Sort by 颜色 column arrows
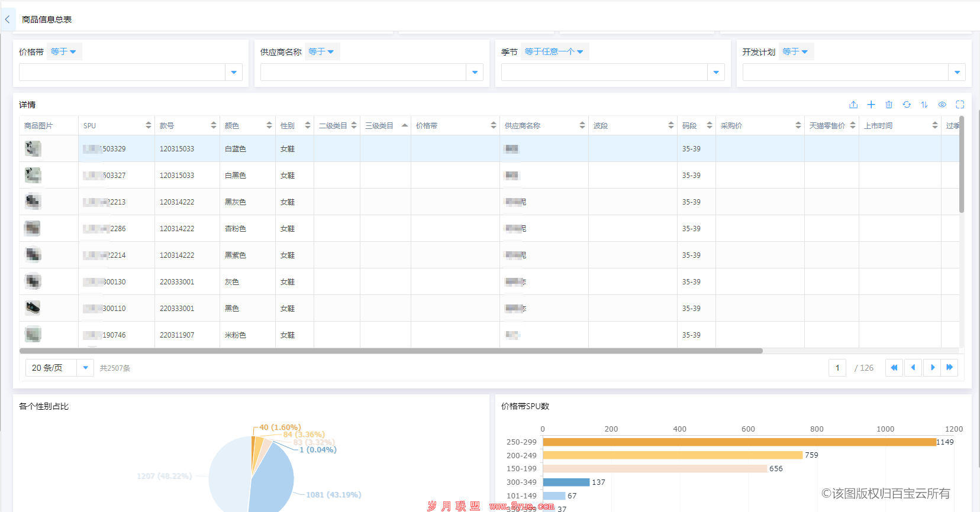This screenshot has height=512, width=980. (x=269, y=125)
